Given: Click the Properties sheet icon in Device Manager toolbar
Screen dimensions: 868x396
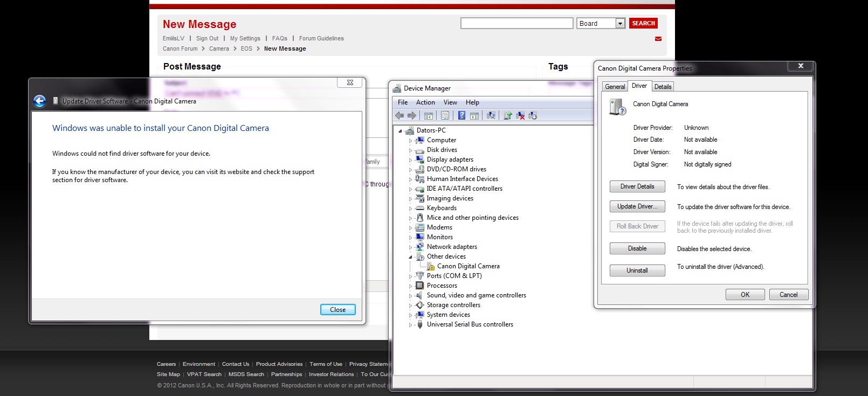Looking at the screenshot, I should pyautogui.click(x=445, y=115).
